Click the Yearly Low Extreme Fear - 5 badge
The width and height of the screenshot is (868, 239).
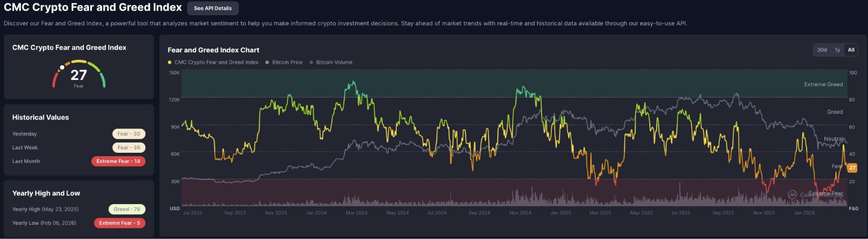click(119, 223)
